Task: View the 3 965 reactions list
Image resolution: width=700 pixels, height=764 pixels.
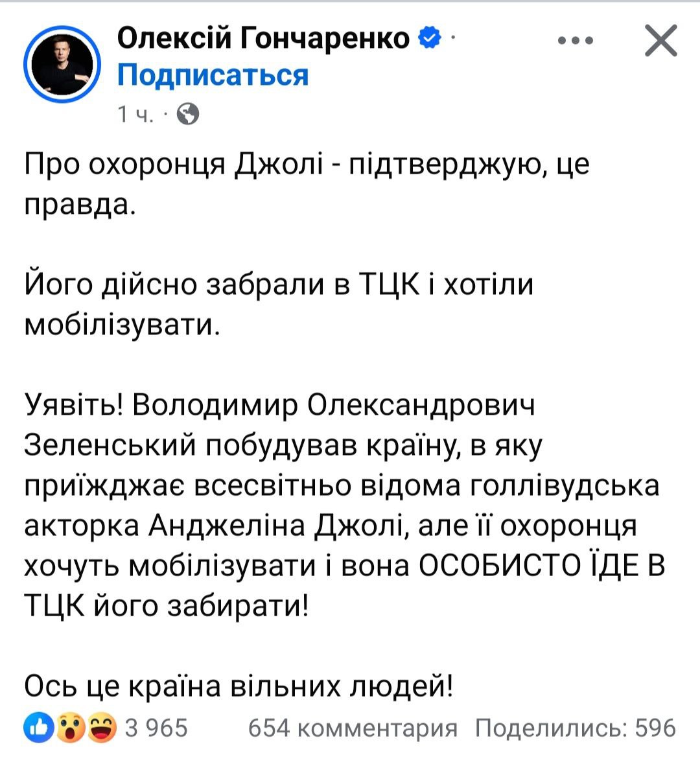Action: coord(156,728)
